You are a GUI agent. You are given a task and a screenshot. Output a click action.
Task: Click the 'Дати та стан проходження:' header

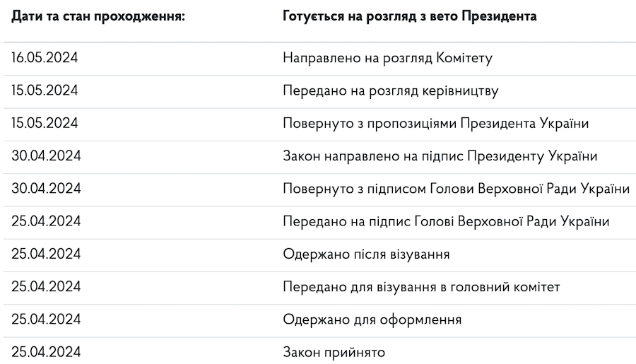[x=98, y=16]
